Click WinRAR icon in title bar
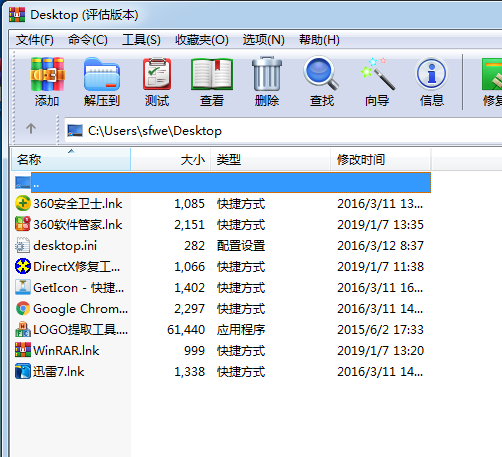Screen dimensions: 502x457 [x=17, y=14]
